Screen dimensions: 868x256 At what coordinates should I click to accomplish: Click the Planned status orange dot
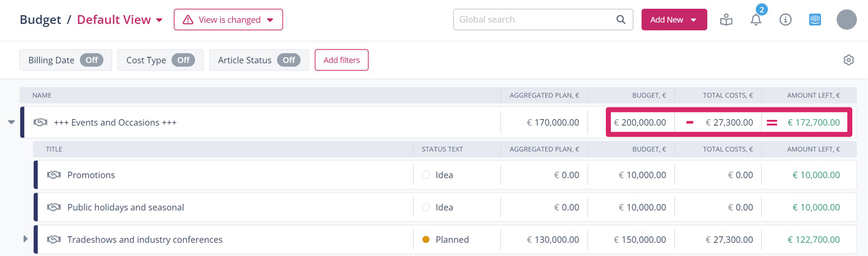pos(426,240)
